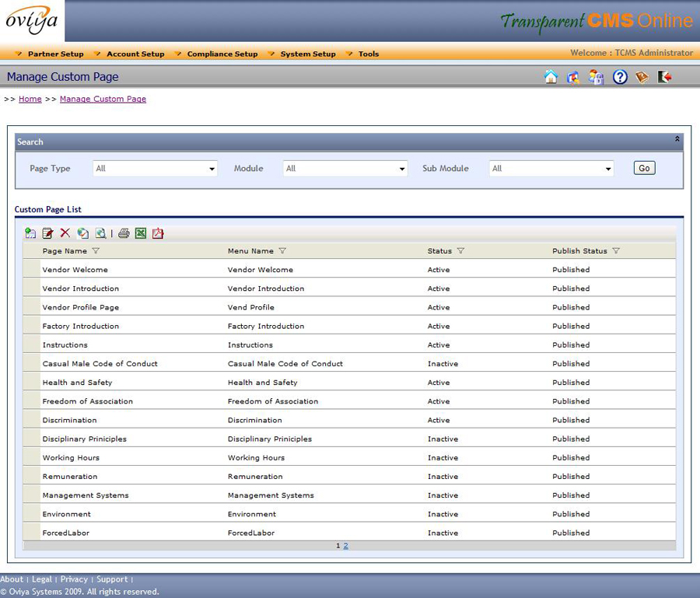Click the icon right of Home icon
Screen dimensions: 700x598
click(x=573, y=77)
